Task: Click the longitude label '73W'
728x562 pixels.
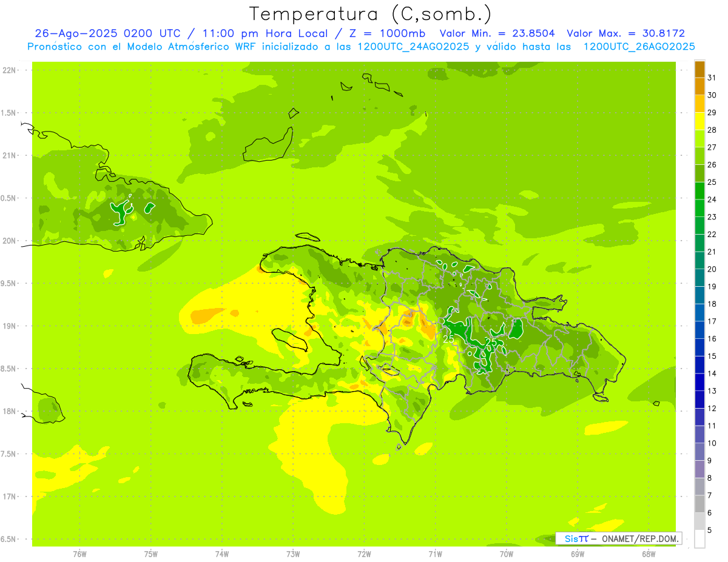Action: 293,554
